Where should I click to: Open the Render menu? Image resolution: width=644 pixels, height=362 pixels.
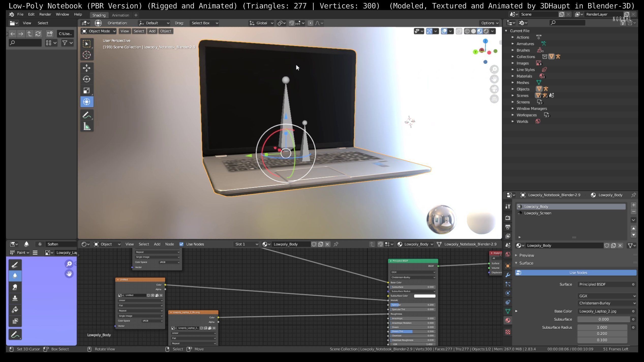point(45,14)
